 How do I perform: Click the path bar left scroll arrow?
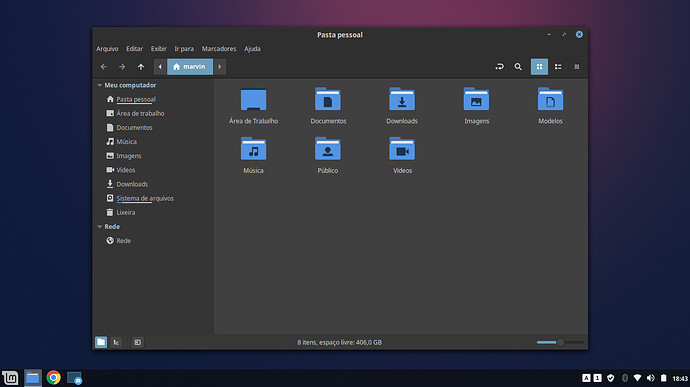pos(160,67)
